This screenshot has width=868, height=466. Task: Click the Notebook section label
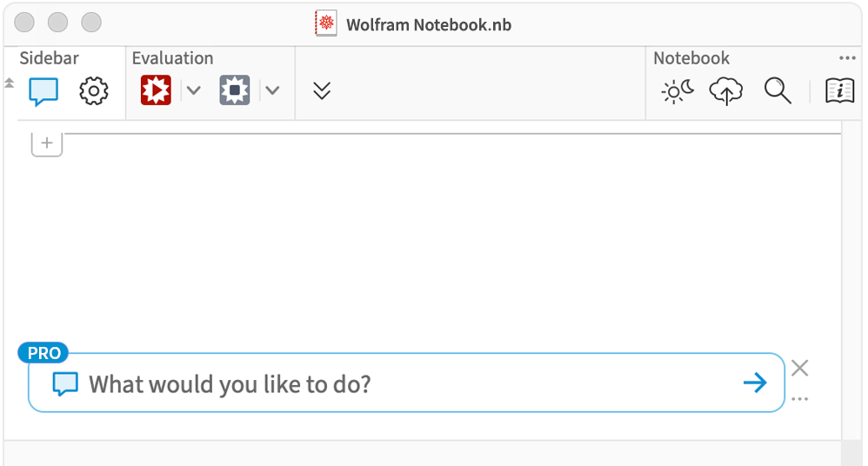pyautogui.click(x=691, y=58)
